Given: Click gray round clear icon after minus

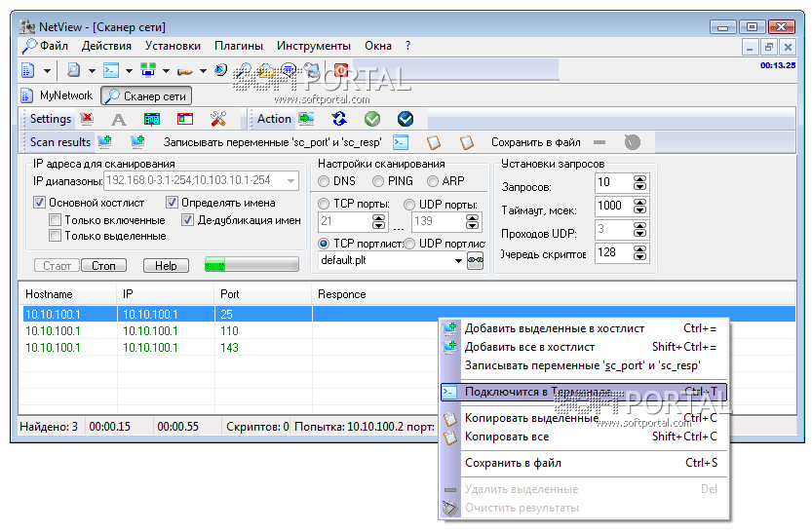Looking at the screenshot, I should click(x=633, y=142).
